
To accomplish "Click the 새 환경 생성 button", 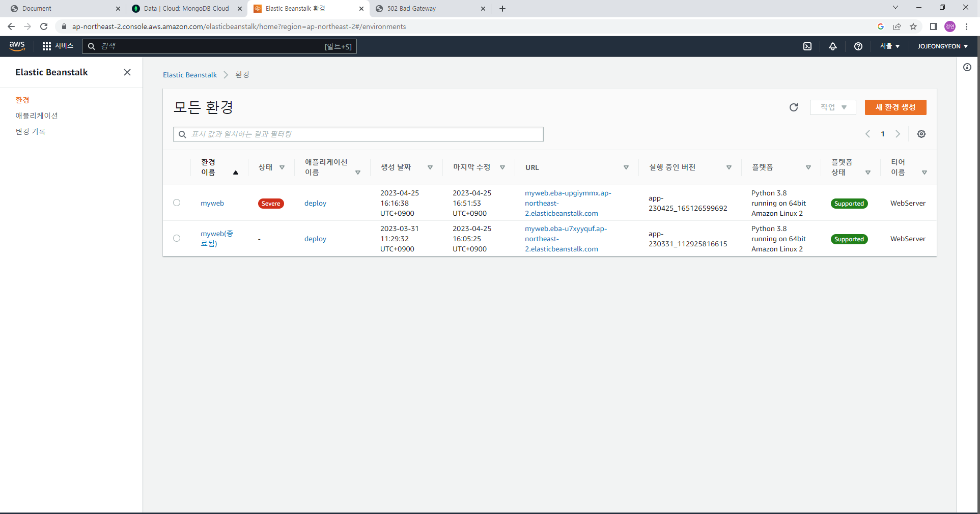I will coord(895,107).
